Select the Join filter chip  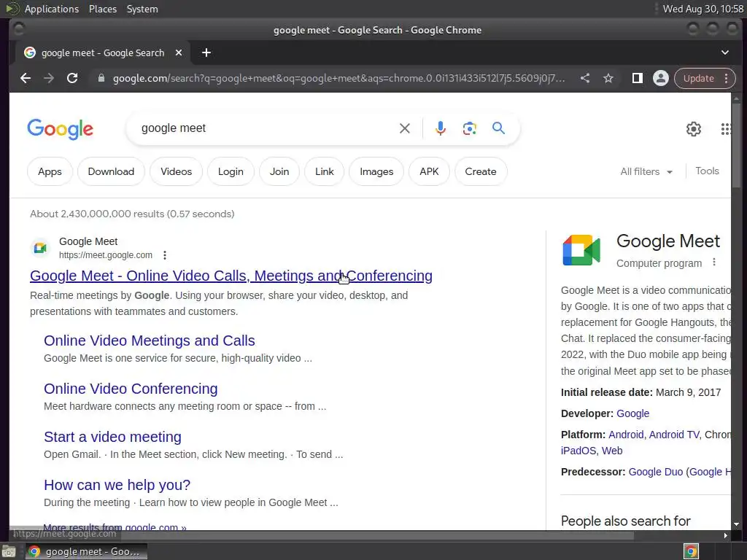[x=279, y=171]
